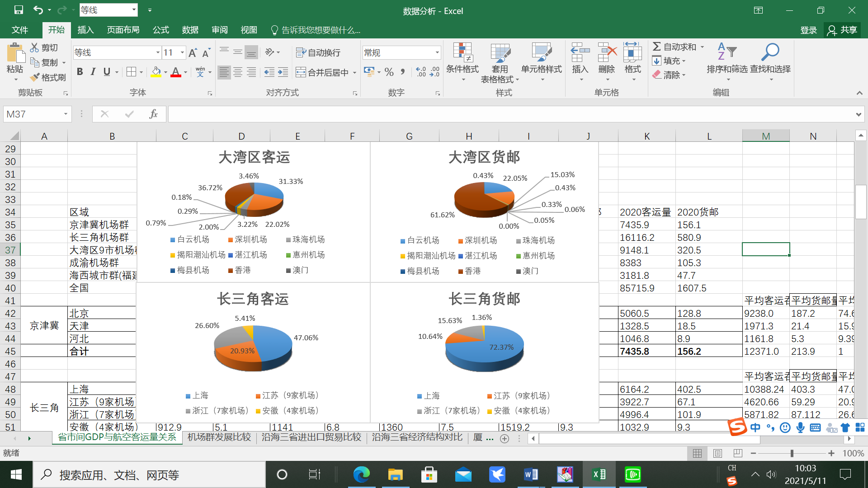
Task: Click the increase indent icon
Action: (283, 72)
